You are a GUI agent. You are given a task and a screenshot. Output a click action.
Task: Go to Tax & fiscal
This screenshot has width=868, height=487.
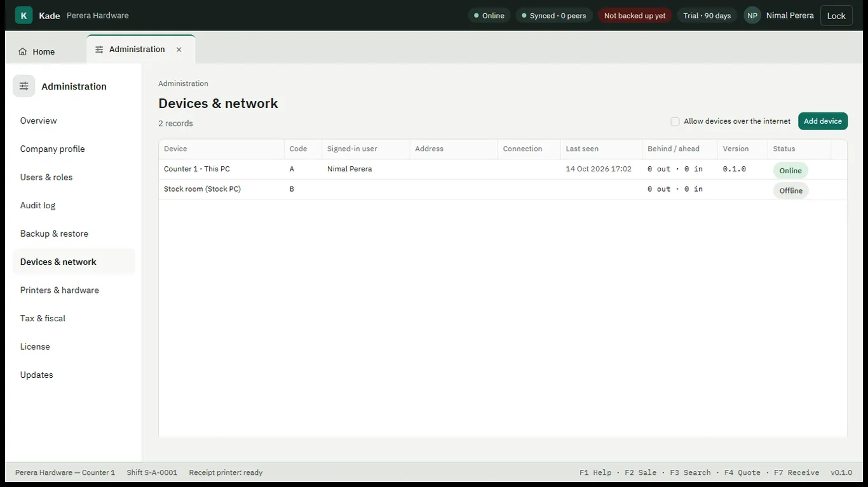74,318
